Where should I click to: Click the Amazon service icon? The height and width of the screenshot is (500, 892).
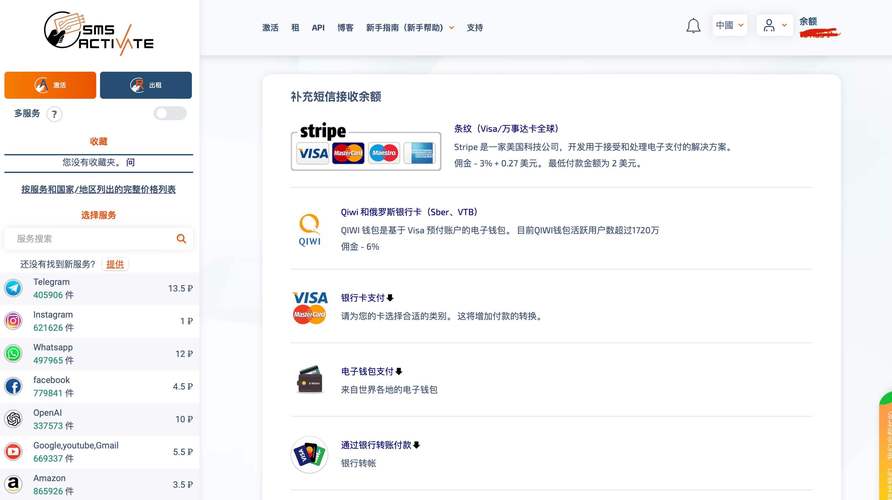pyautogui.click(x=13, y=484)
